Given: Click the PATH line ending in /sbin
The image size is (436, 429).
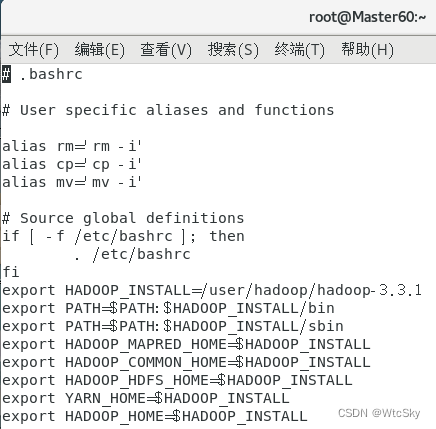Looking at the screenshot, I should pyautogui.click(x=173, y=326).
